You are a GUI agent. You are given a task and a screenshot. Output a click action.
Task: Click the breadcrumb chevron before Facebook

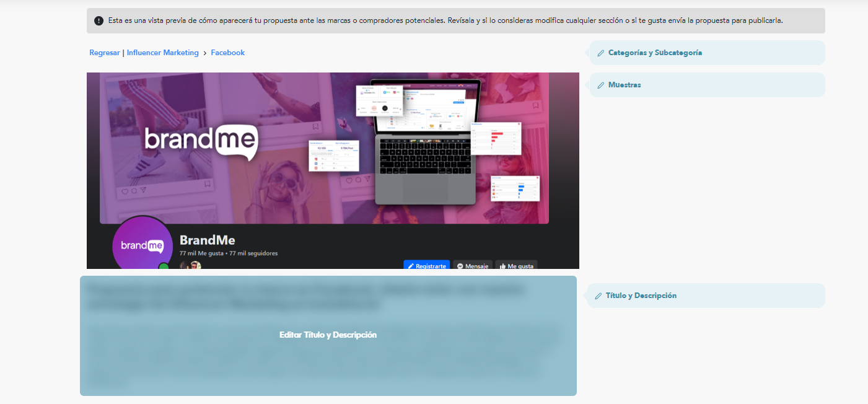[204, 53]
